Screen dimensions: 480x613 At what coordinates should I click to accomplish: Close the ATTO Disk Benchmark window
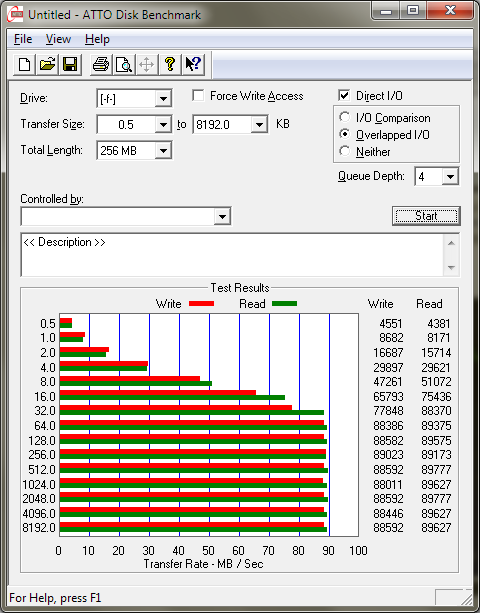[450, 11]
